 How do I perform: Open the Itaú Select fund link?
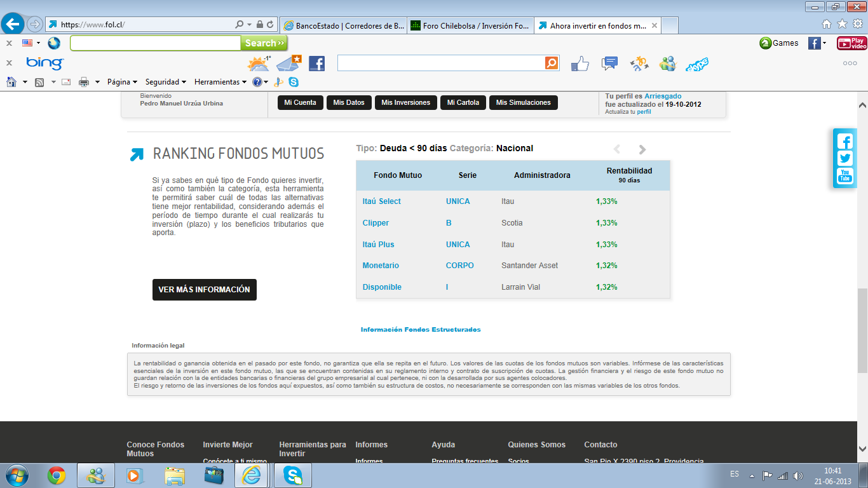(382, 201)
